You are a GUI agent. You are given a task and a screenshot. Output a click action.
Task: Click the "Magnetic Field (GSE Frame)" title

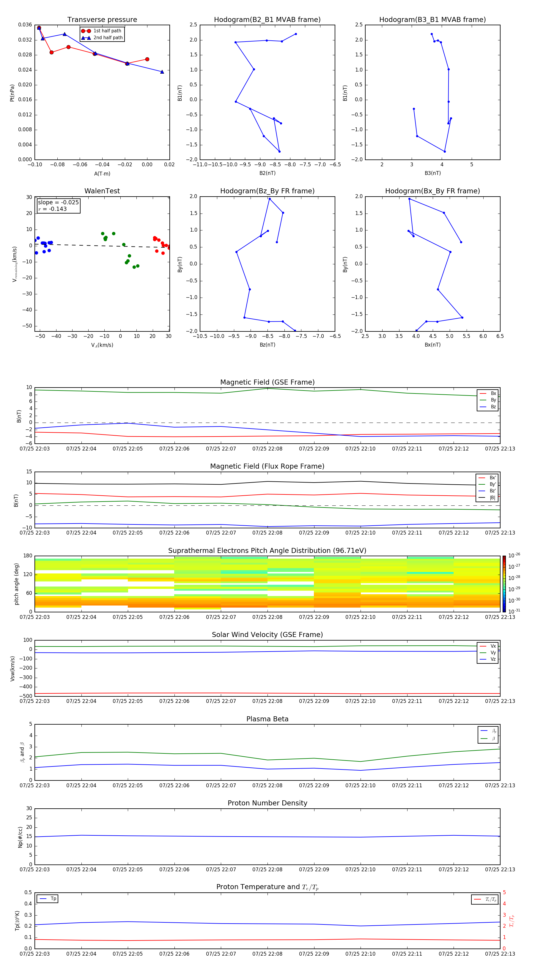click(x=267, y=382)
